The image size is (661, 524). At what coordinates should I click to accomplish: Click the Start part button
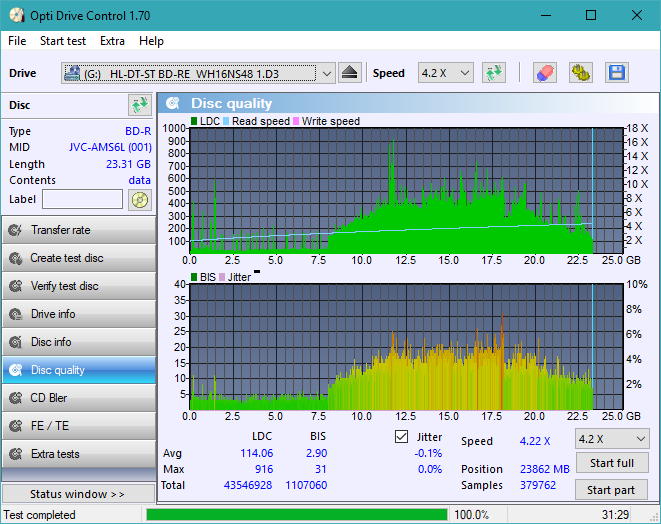click(611, 490)
